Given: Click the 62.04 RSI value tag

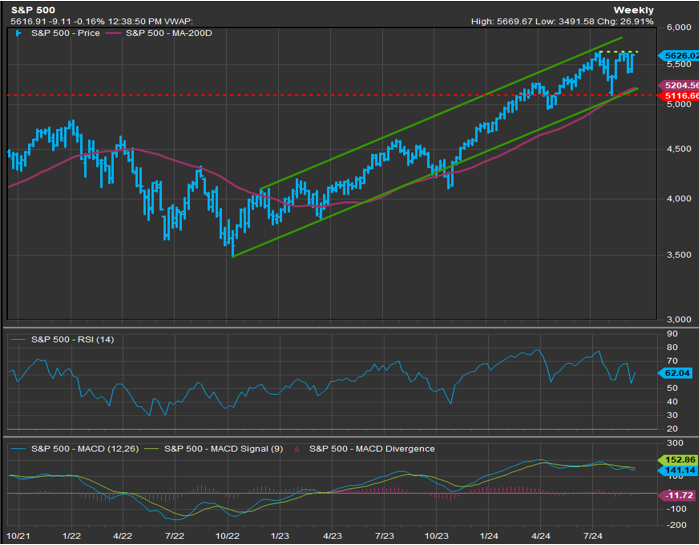Looking at the screenshot, I should pos(675,373).
